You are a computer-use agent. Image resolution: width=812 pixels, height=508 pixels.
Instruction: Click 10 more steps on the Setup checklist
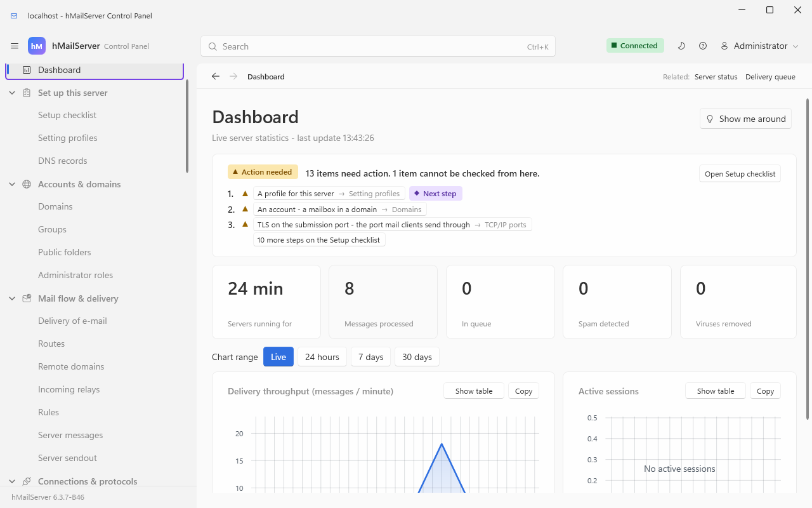319,240
